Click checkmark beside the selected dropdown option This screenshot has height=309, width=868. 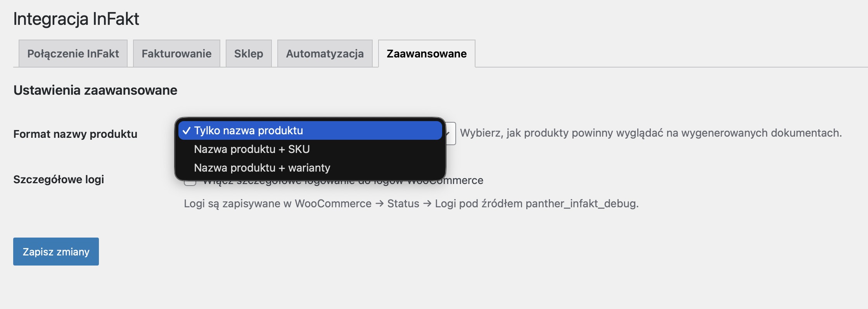[187, 131]
